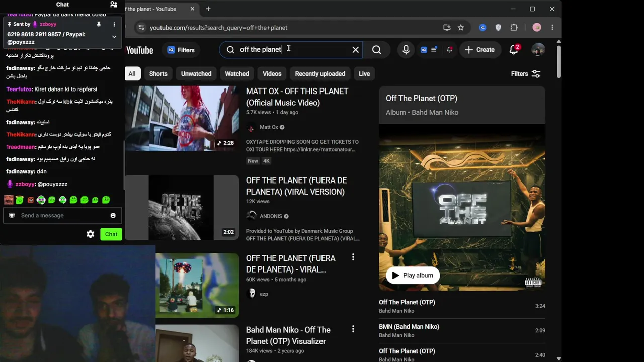This screenshot has height=362, width=644.
Task: Play album Off The Planet (OTP)
Action: 413,275
